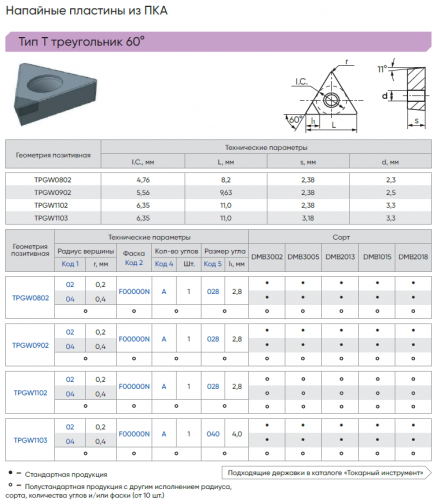Image resolution: width=437 pixels, height=500 pixels.
Task: Click code 040 in TPGW1103 row
Action: coord(213,434)
